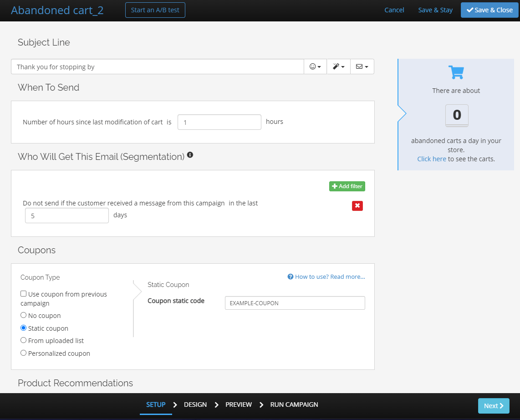This screenshot has width=520, height=420.
Task: Click the Coupon static code field
Action: coord(295,303)
